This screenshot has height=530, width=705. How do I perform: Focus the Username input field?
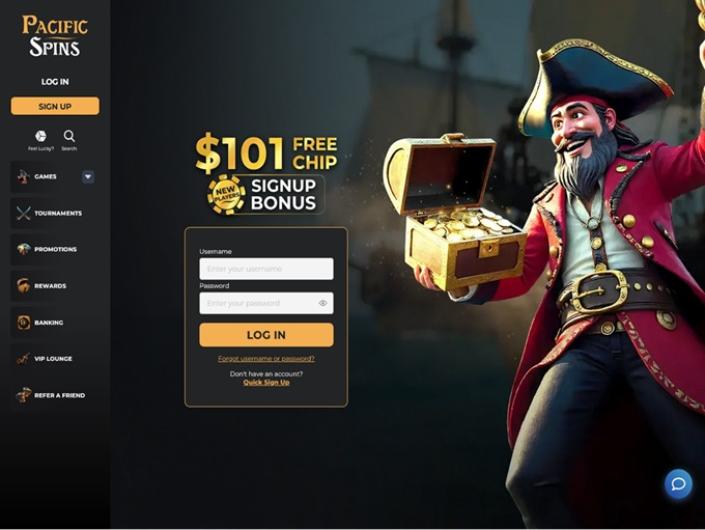(266, 269)
